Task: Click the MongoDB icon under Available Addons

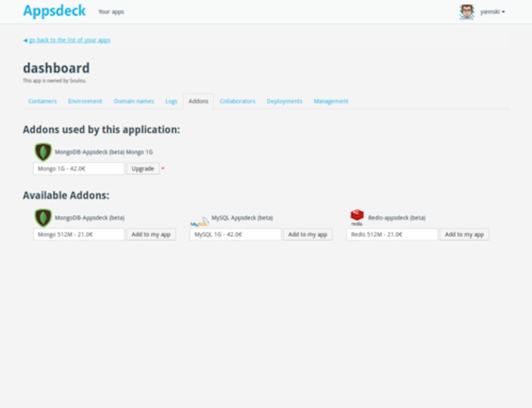Action: pyautogui.click(x=43, y=218)
